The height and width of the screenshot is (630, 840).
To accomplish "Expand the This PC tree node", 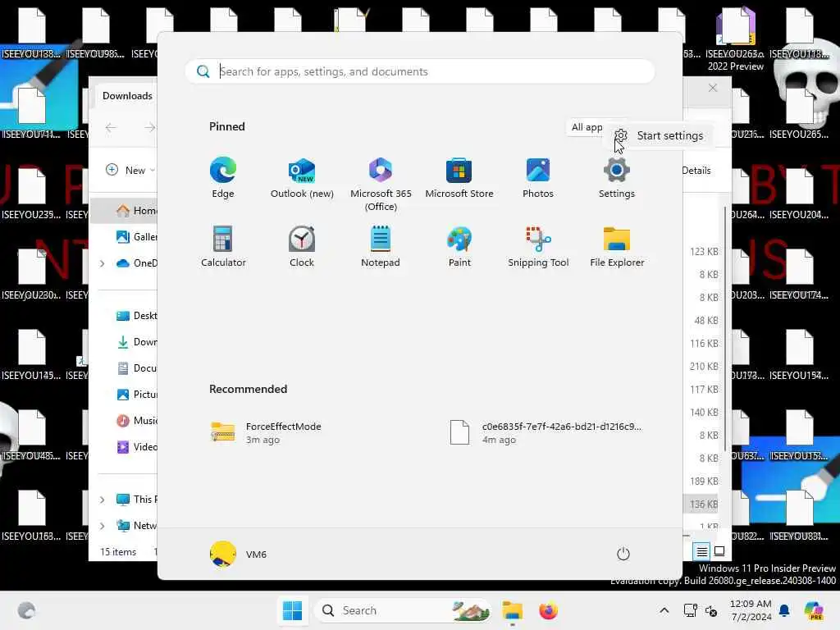I will click(x=102, y=500).
